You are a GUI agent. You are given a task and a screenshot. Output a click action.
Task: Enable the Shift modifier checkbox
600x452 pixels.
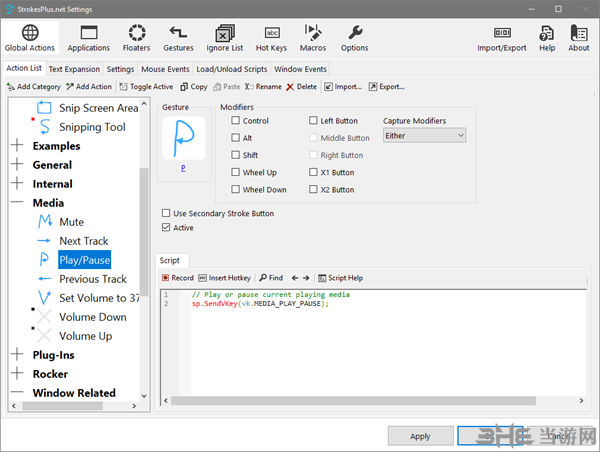pos(235,155)
